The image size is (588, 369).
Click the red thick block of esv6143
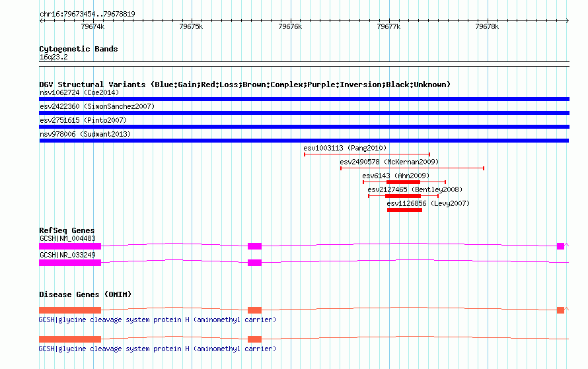pos(403,182)
